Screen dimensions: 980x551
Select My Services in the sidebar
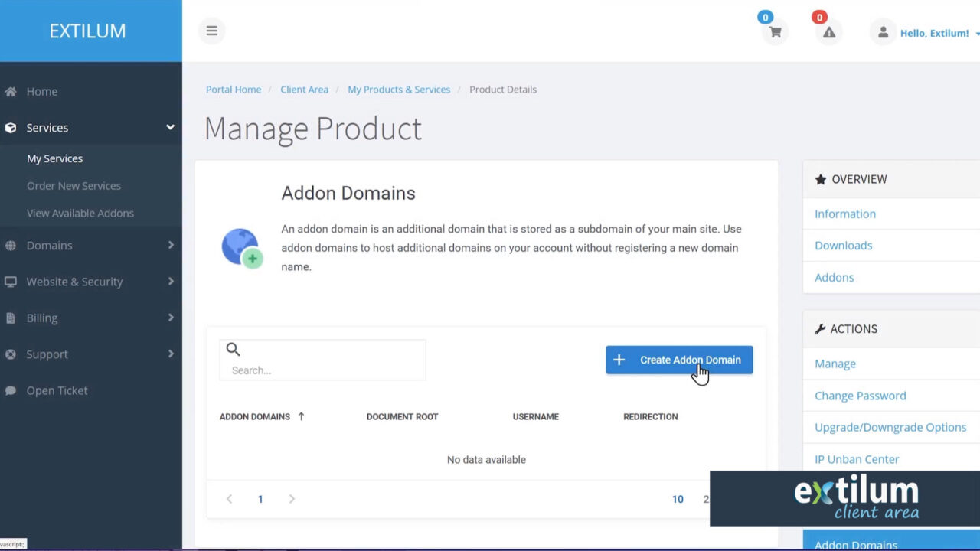[54, 158]
